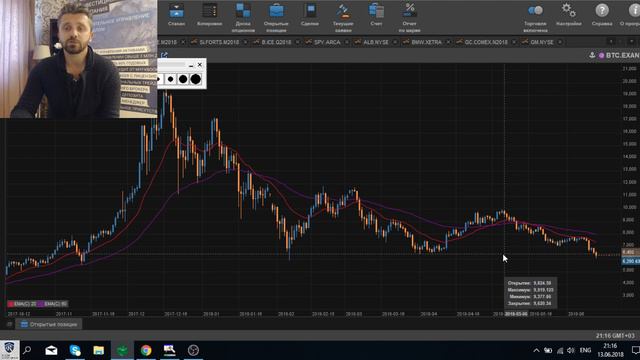Select the largest brush size dot
640x360 pixels.
coord(196,79)
